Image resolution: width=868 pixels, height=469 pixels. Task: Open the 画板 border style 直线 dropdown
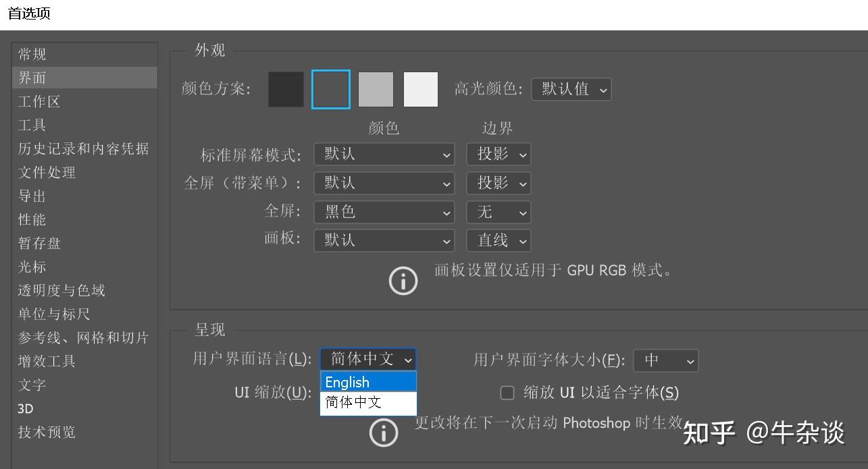click(x=498, y=240)
